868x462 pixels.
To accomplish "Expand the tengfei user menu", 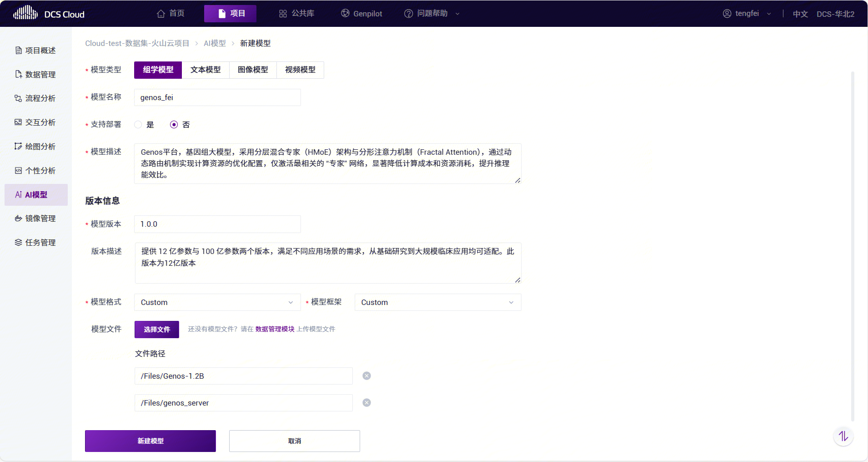I will point(747,14).
